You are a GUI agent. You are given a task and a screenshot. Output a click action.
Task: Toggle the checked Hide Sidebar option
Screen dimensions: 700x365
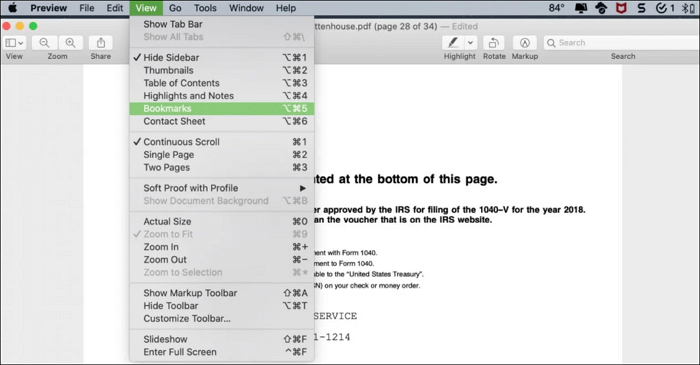(222, 58)
